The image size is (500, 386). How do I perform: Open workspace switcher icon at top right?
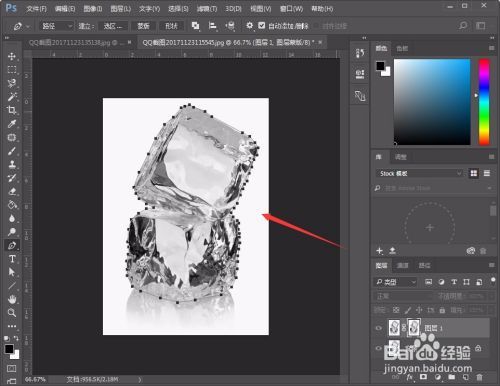coord(481,26)
